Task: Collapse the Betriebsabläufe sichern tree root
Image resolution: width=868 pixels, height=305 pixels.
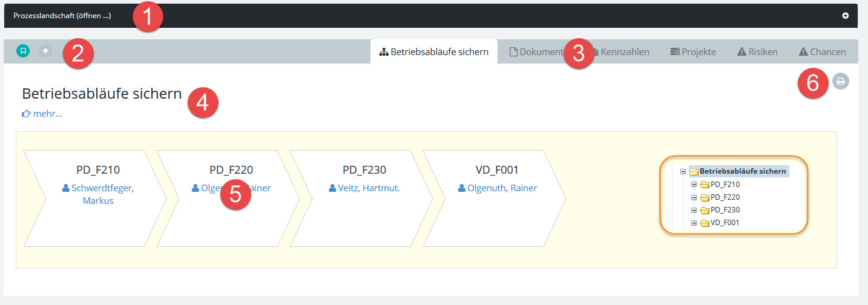Action: tap(683, 171)
